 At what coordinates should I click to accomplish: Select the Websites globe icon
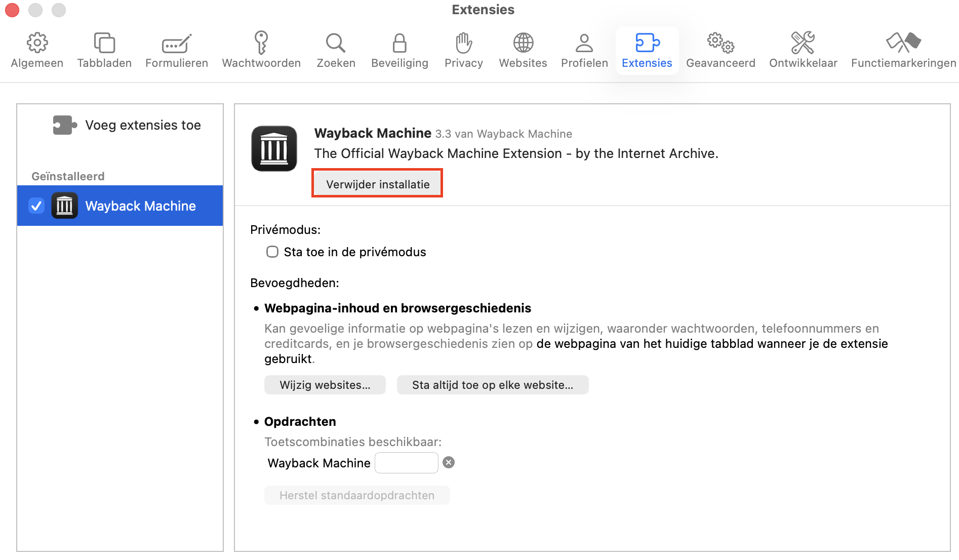tap(523, 43)
